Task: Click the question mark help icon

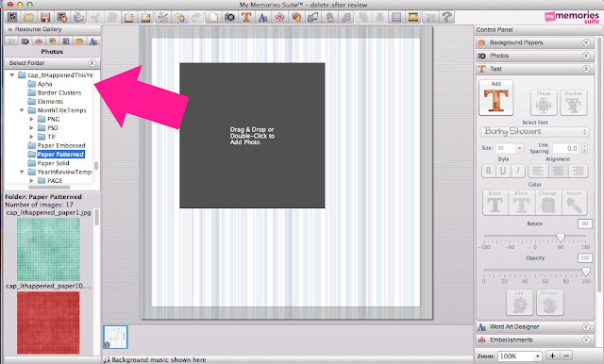Action: coord(446,17)
